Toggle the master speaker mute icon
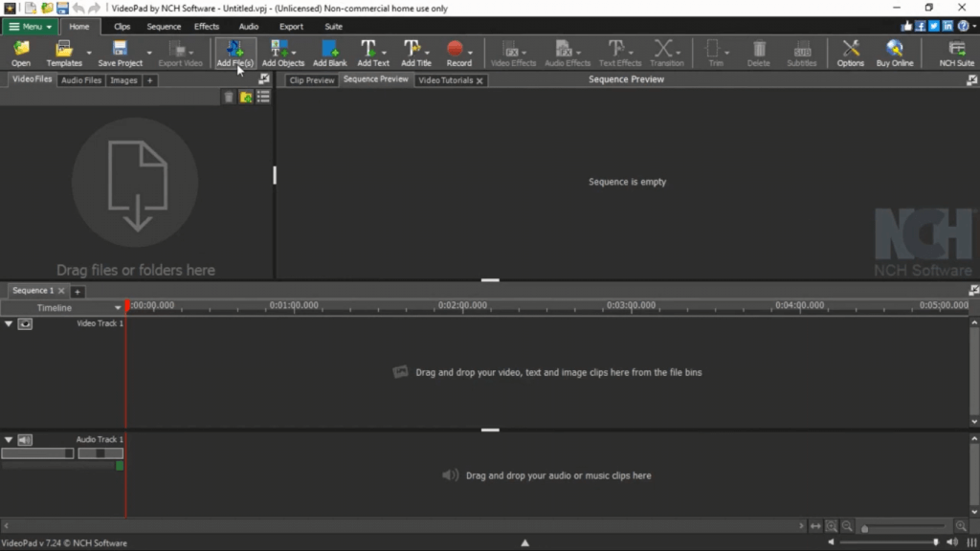The image size is (980, 551). pos(952,542)
